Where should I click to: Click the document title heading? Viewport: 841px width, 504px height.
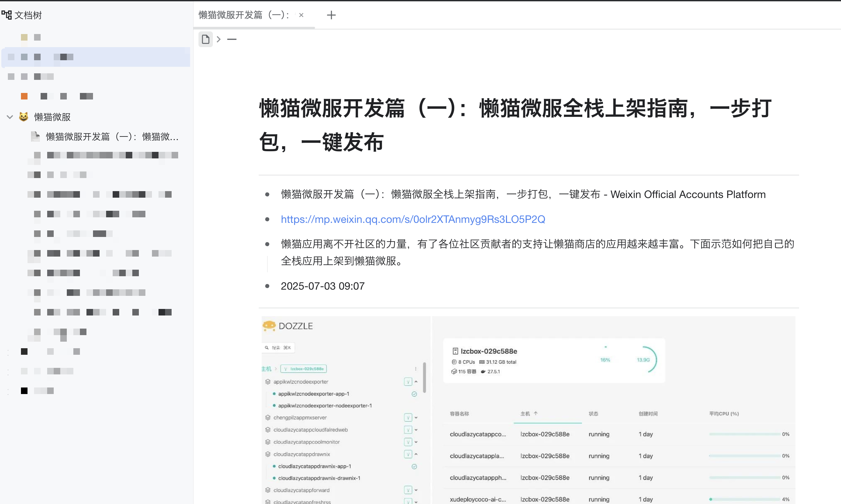point(515,125)
